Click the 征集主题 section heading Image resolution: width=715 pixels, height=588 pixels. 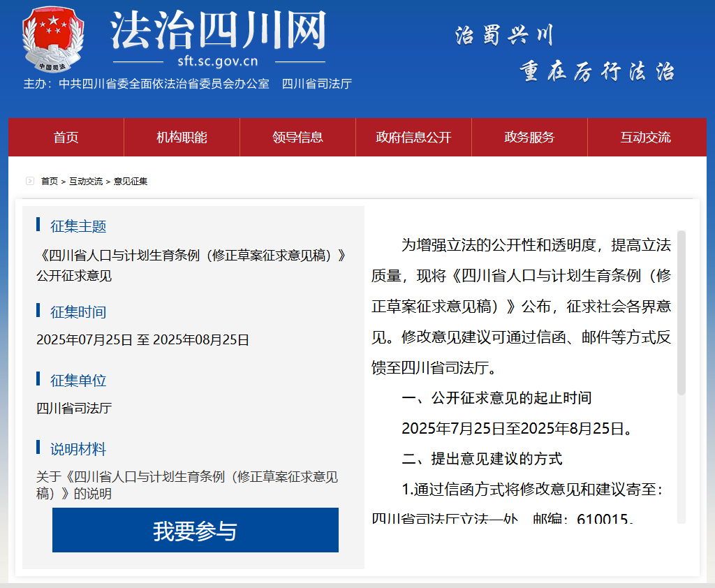click(x=78, y=226)
